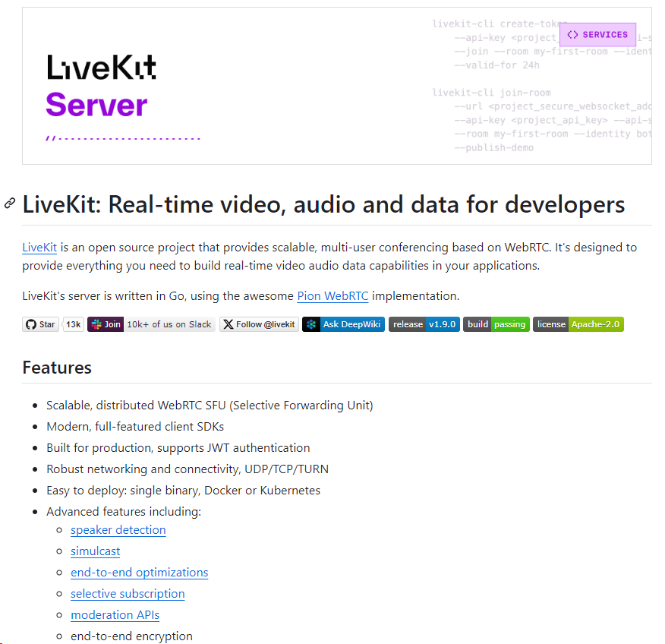
Task: Click the 13k star count badge
Action: [74, 324]
